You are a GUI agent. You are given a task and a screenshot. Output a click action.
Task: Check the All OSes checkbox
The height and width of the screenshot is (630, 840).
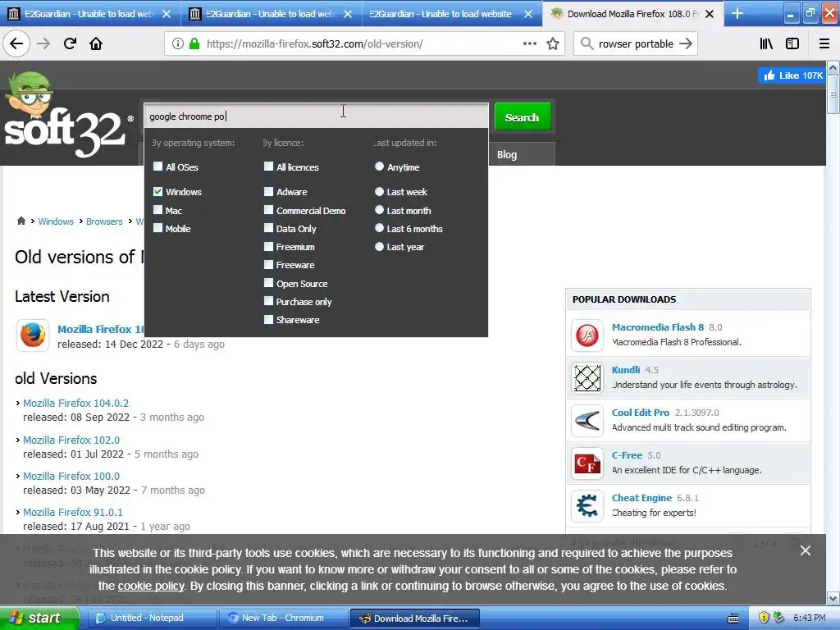click(157, 167)
